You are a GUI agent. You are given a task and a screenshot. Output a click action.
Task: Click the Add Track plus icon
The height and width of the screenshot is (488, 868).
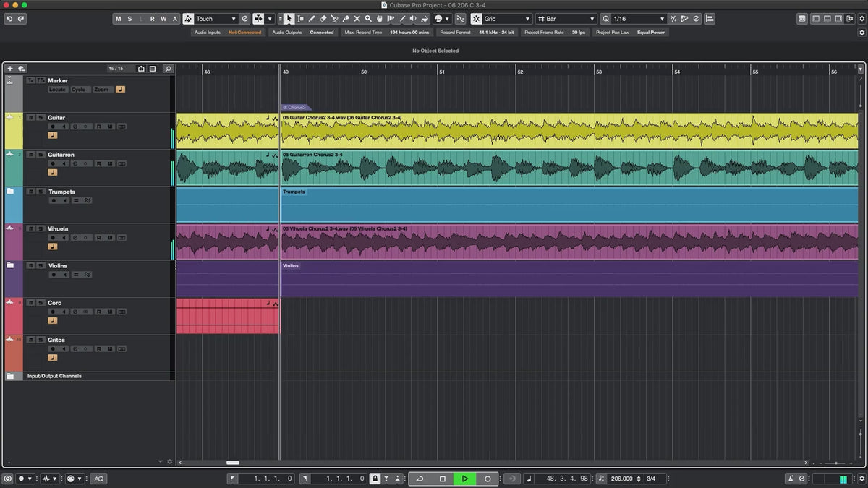pyautogui.click(x=10, y=69)
